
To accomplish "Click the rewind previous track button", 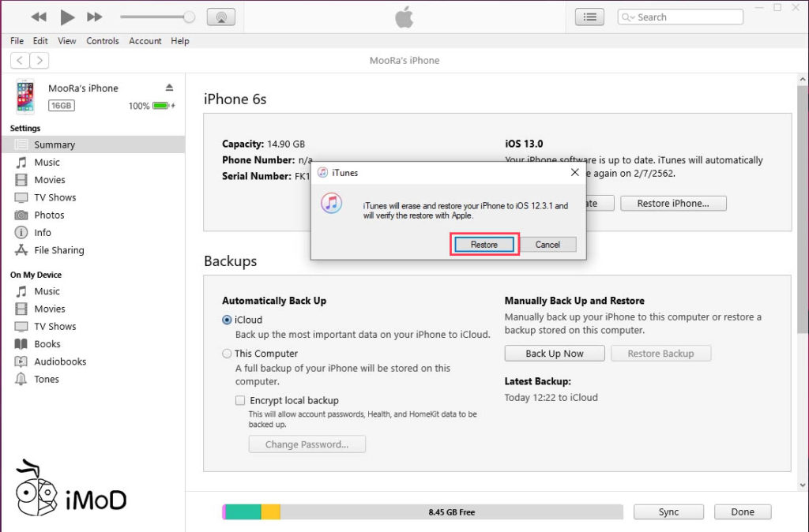I will (x=39, y=17).
